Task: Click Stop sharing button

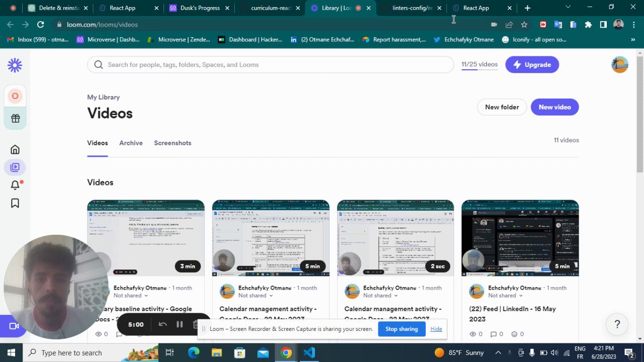Action: point(401,329)
